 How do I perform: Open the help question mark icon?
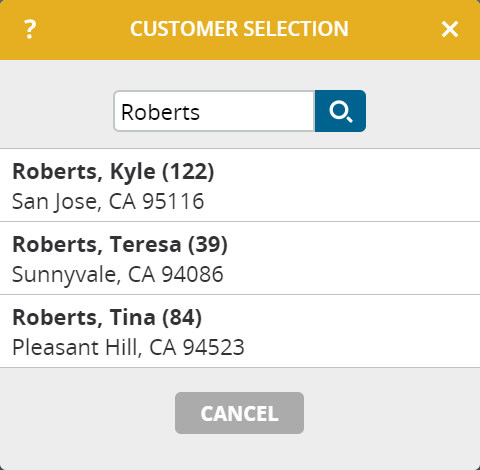tap(30, 29)
